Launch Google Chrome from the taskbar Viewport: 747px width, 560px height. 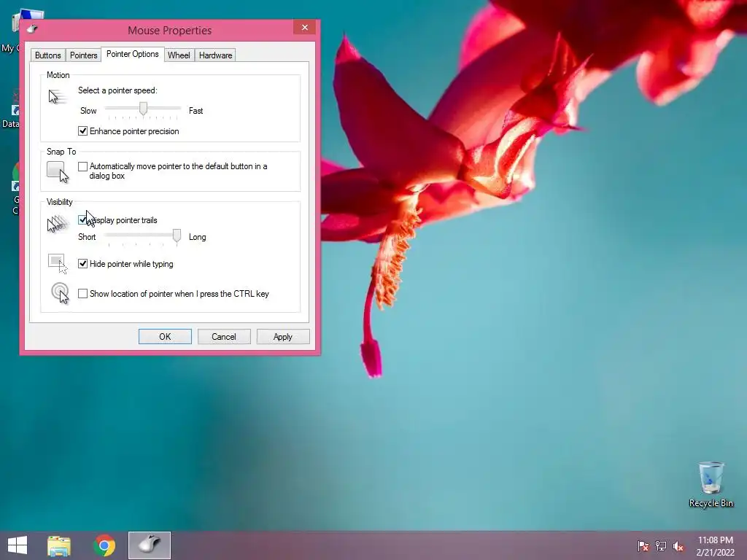pos(104,545)
